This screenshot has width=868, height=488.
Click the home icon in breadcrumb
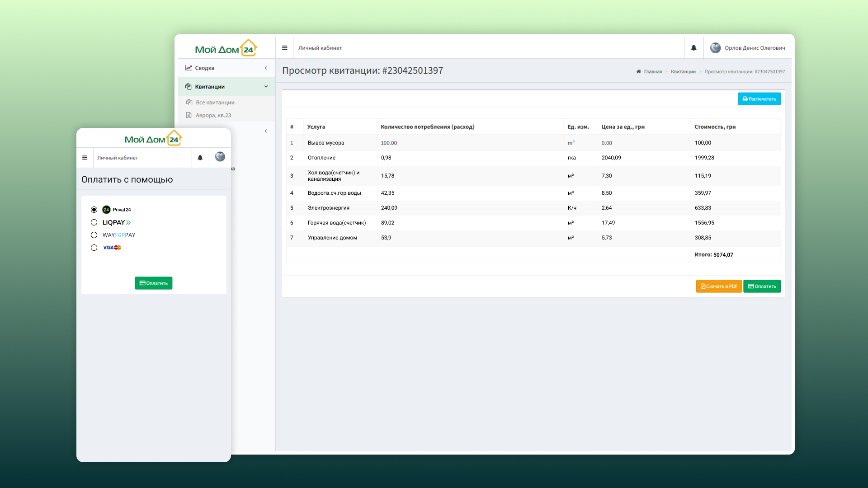(639, 71)
